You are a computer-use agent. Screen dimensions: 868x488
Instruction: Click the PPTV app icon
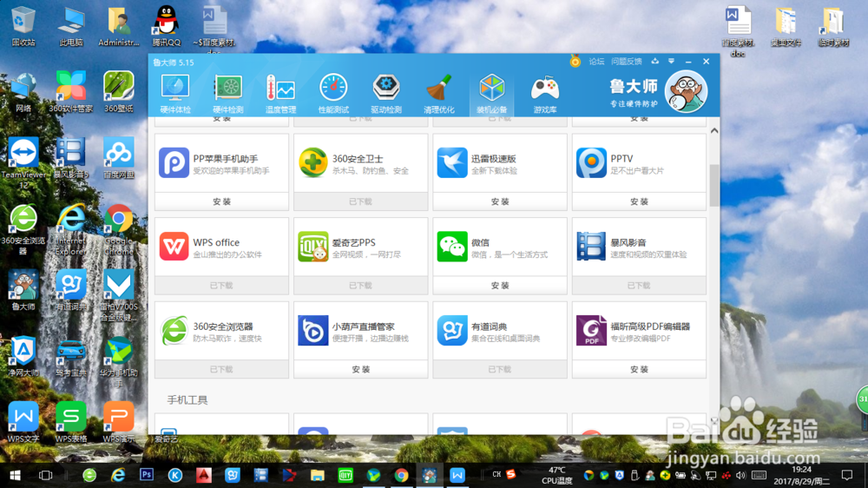(590, 163)
